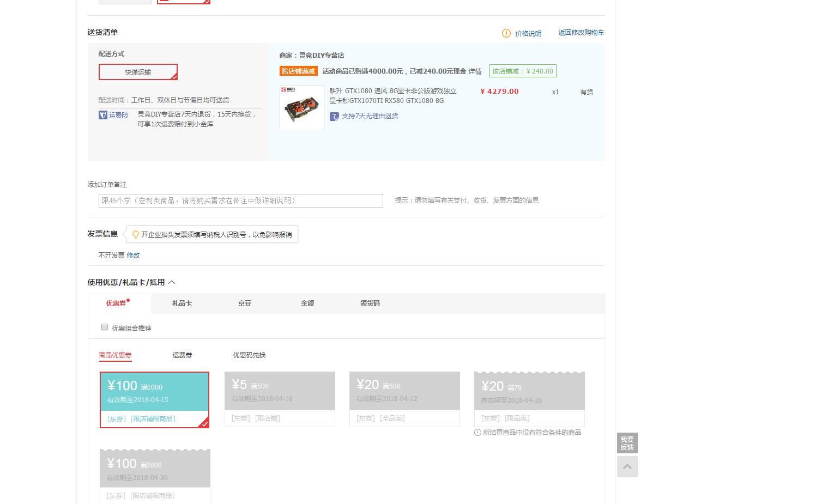The image size is (828, 504).
Task: Switch to the 礼品卡 tab
Action: click(182, 303)
